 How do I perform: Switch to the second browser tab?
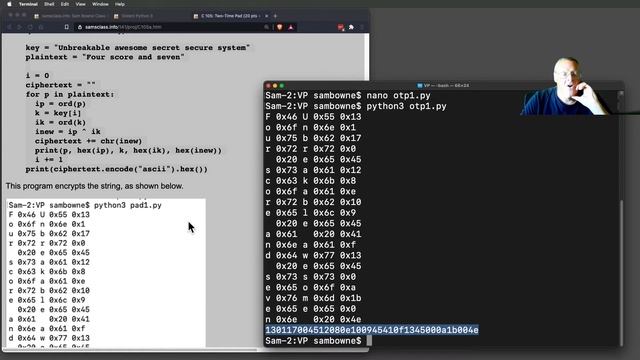135,16
